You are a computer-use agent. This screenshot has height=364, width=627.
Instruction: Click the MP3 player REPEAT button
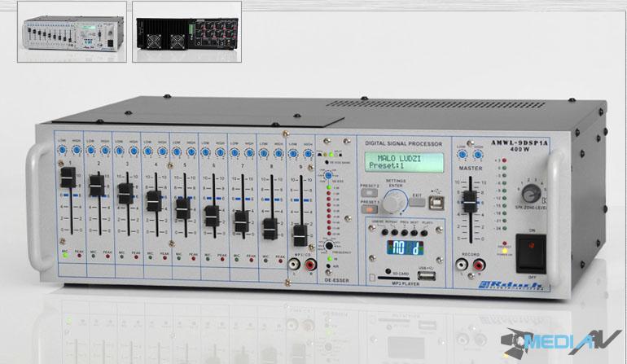395,232
